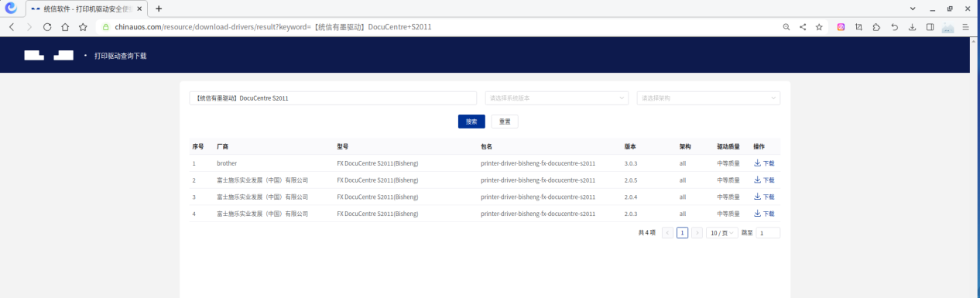Open the browser home page
Image resolution: width=980 pixels, height=298 pixels.
point(65,26)
